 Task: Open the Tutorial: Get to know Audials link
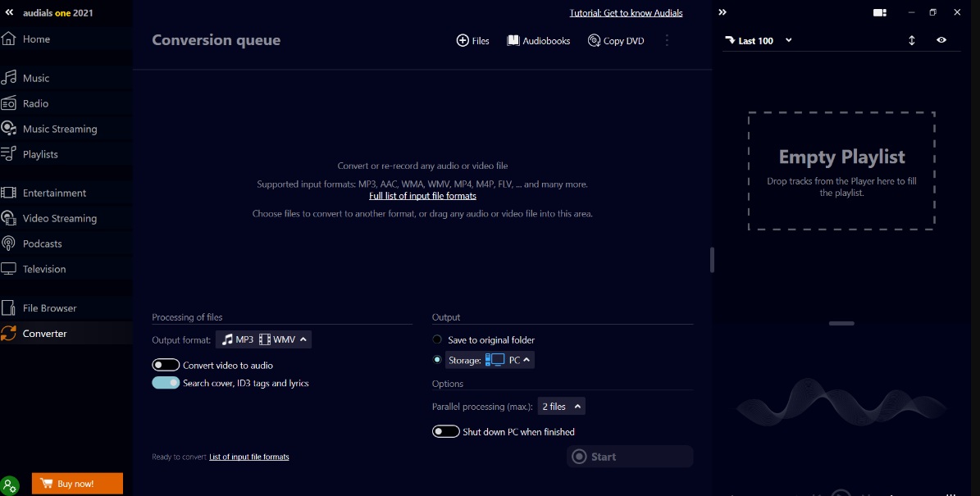626,12
